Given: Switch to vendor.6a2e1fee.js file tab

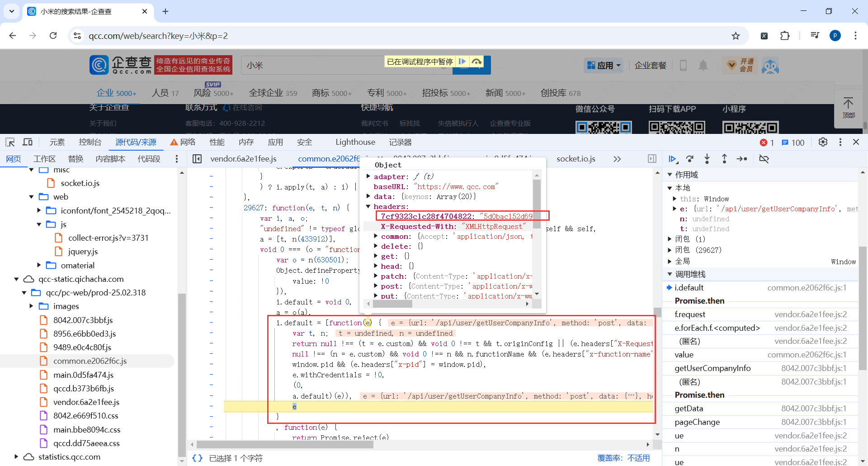Looking at the screenshot, I should [x=244, y=159].
